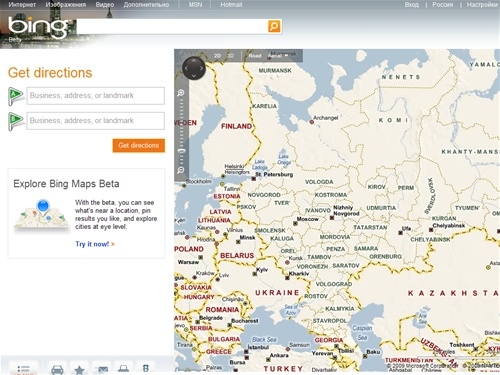Click the KAZAKHSTAN label on map
The height and width of the screenshot is (375, 500).
point(453,293)
